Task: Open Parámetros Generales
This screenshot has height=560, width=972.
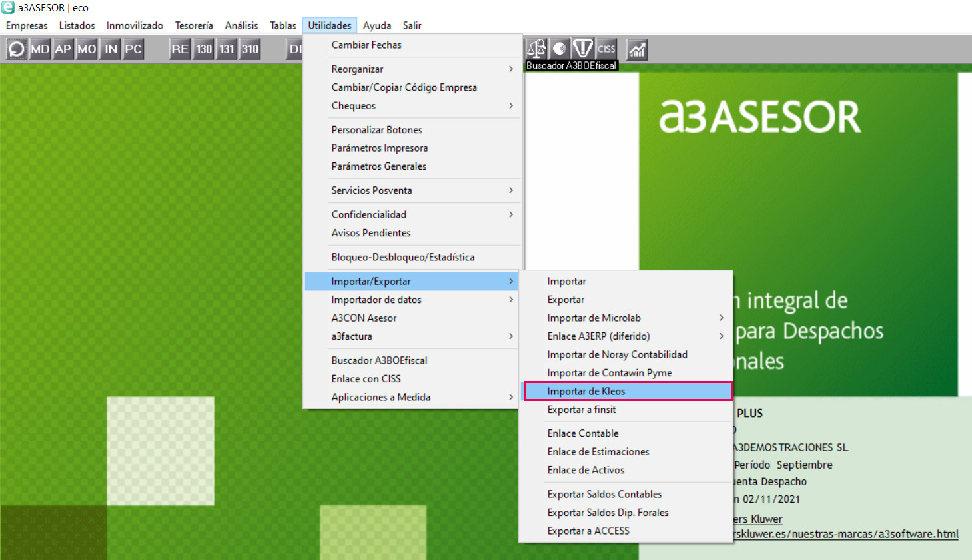Action: coord(413,166)
